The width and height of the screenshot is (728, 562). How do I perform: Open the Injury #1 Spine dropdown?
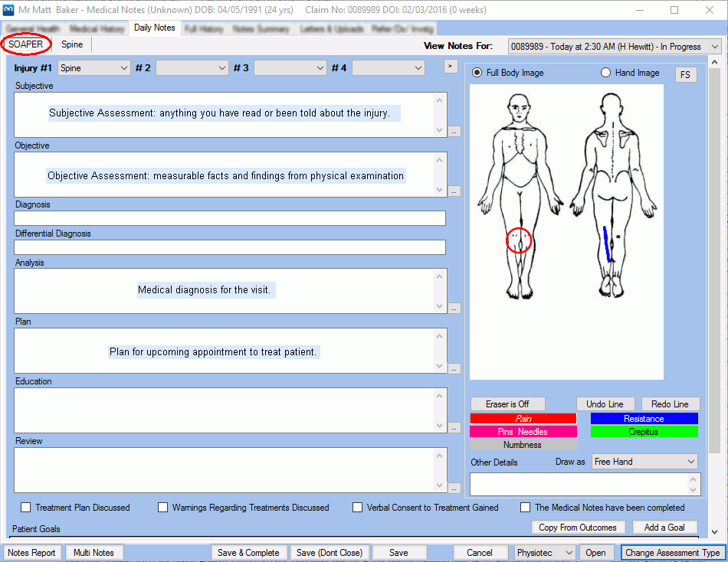pos(94,68)
